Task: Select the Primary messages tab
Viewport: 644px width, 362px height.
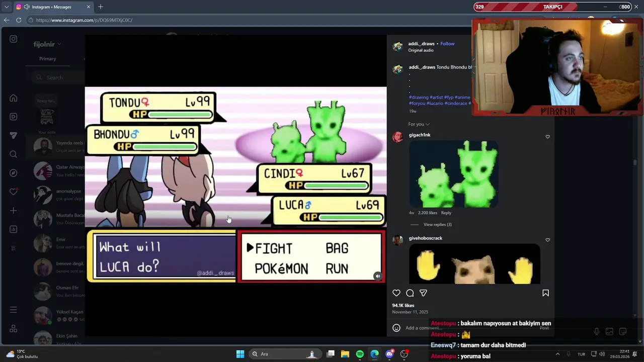Action: 48,59
